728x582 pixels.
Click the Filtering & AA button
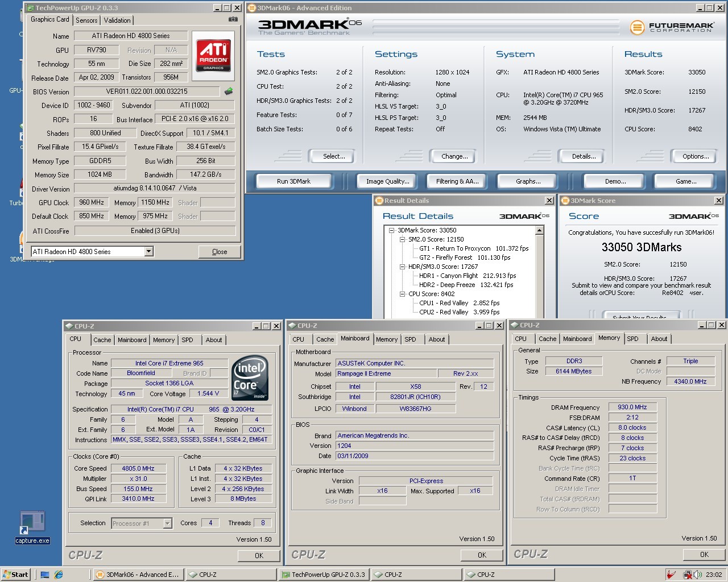(x=457, y=181)
